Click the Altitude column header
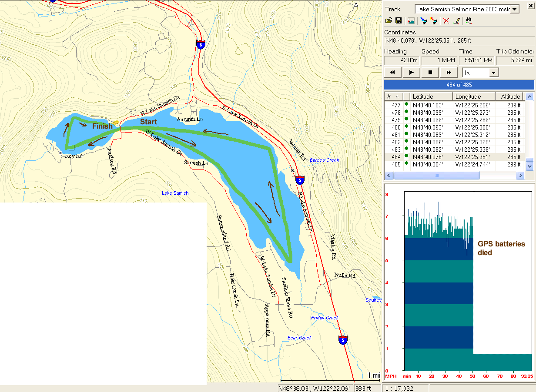 pos(510,96)
